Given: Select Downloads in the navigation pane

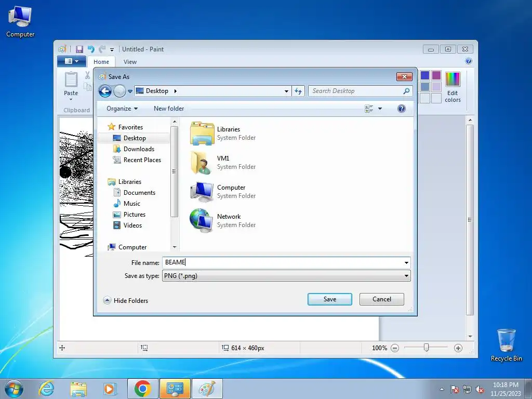Looking at the screenshot, I should pyautogui.click(x=139, y=149).
